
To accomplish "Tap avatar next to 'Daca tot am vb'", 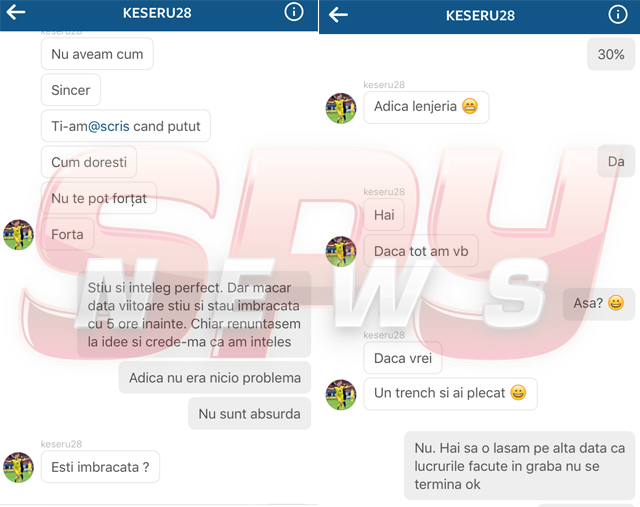I will (341, 251).
